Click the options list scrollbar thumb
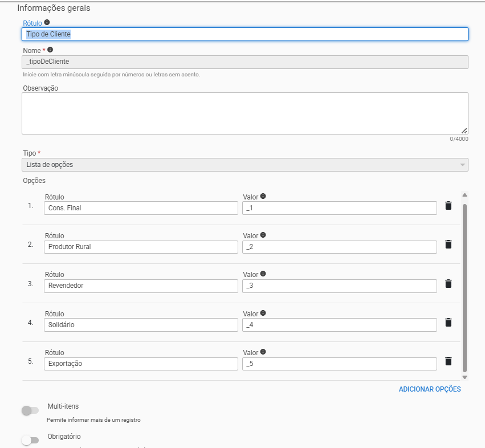This screenshot has width=485, height=448. pyautogui.click(x=465, y=285)
